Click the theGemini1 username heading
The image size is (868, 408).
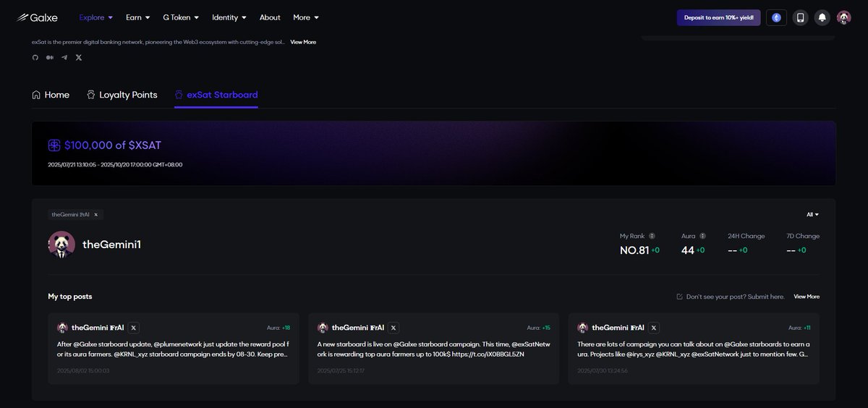[x=111, y=245]
